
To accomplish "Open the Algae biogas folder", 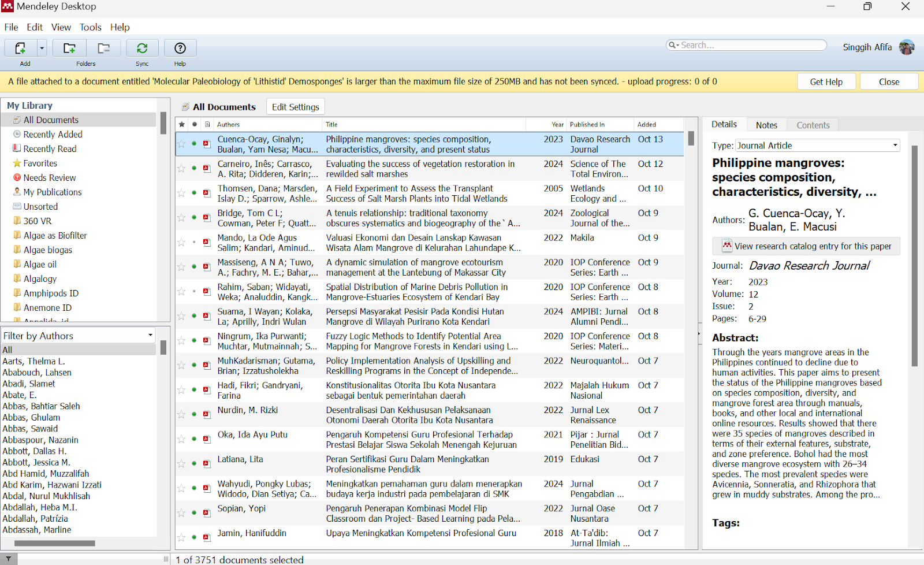I will (47, 250).
